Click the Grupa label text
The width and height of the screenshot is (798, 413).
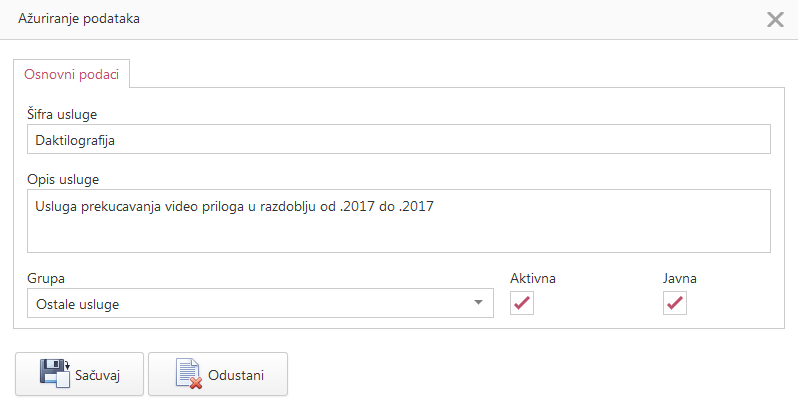click(x=46, y=278)
